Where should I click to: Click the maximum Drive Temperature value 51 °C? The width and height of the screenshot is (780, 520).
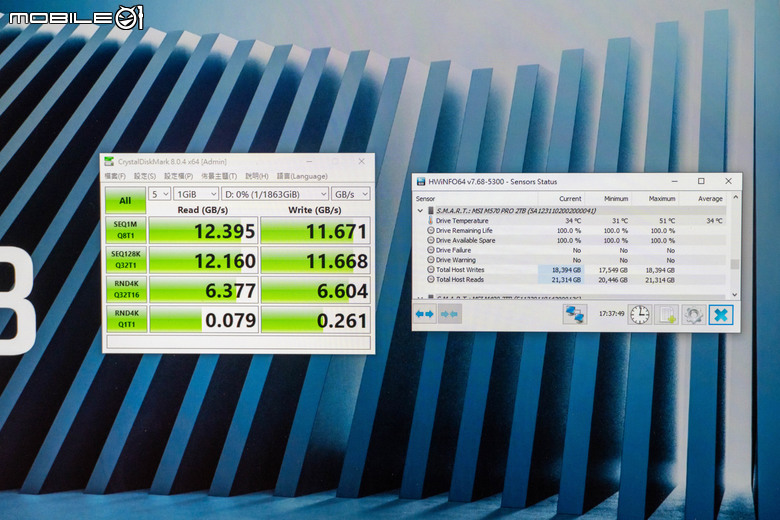pyautogui.click(x=667, y=220)
